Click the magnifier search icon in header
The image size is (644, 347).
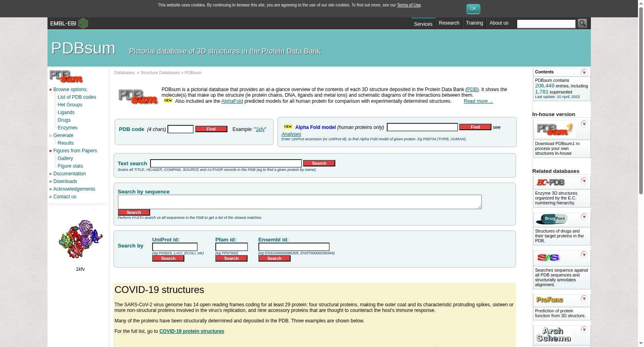click(582, 23)
